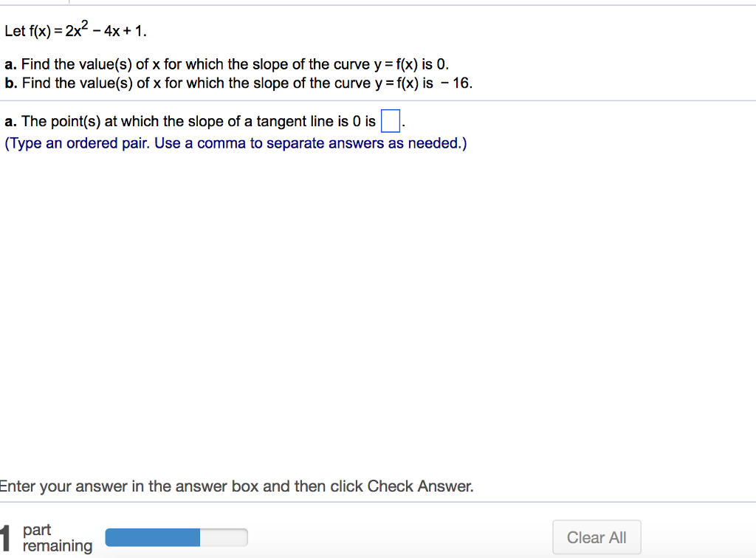
Task: Select the problem statement 'Let f(x) = 2x² − 4x + 1'
Action: point(74,30)
